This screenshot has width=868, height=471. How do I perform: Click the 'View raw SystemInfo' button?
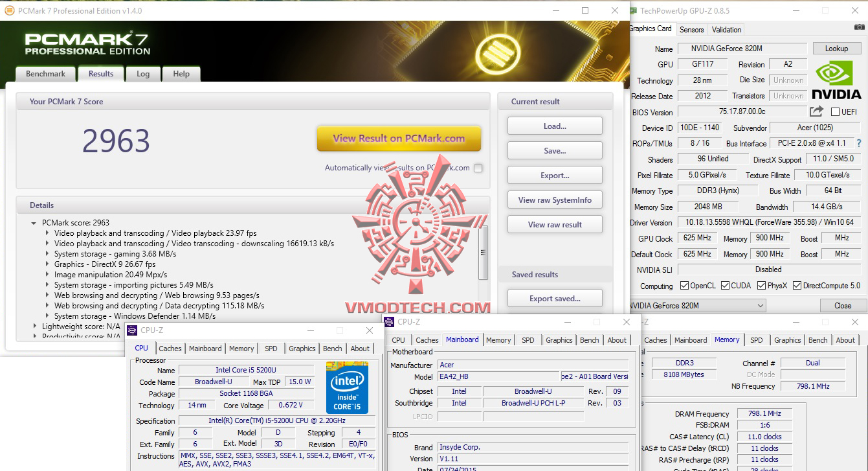555,200
